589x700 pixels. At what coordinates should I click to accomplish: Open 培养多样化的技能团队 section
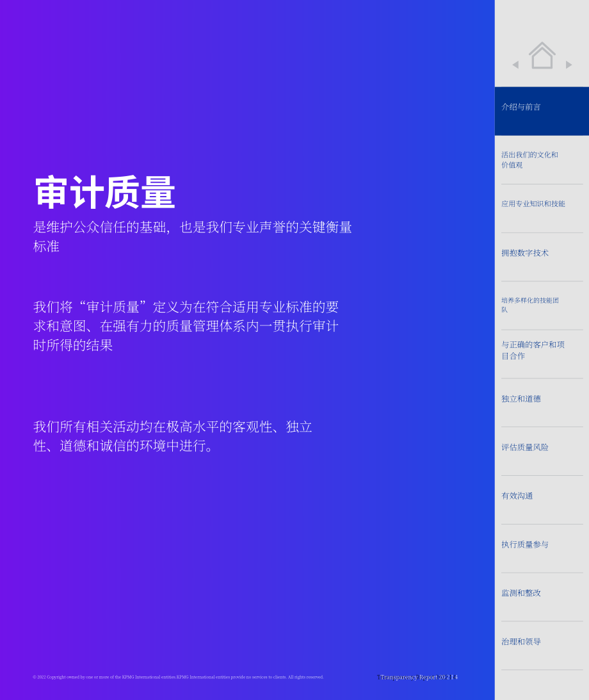coord(529,305)
